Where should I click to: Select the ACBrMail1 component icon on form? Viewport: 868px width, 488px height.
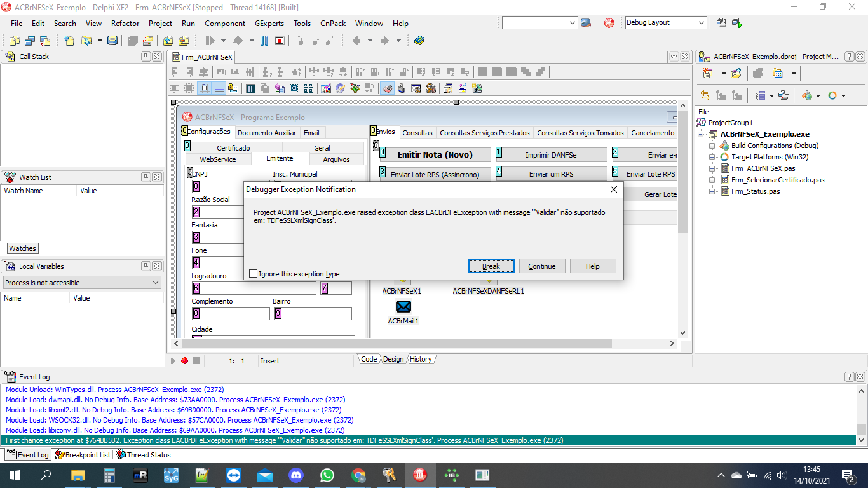[403, 307]
